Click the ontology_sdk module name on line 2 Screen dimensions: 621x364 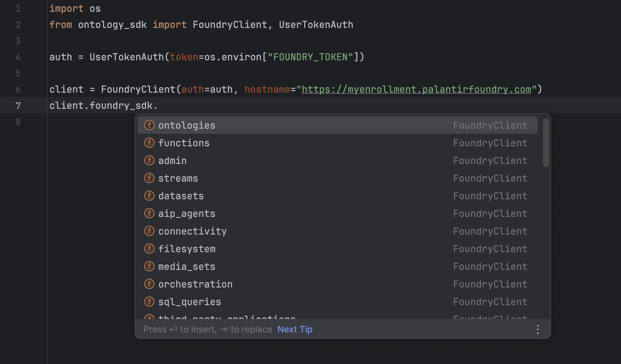coord(112,25)
